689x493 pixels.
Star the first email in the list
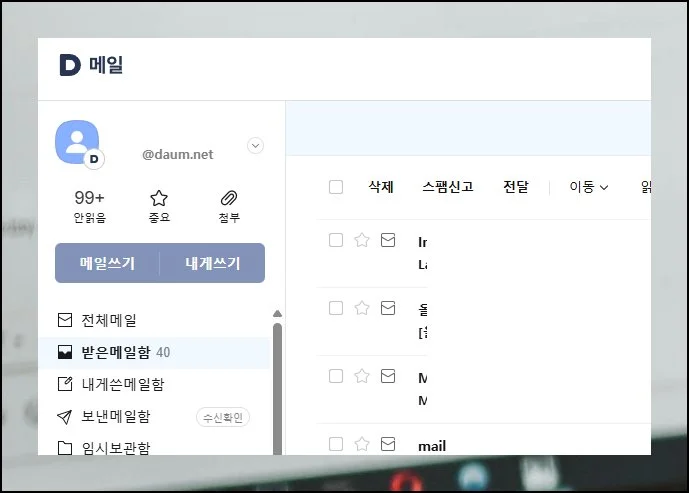(x=362, y=240)
